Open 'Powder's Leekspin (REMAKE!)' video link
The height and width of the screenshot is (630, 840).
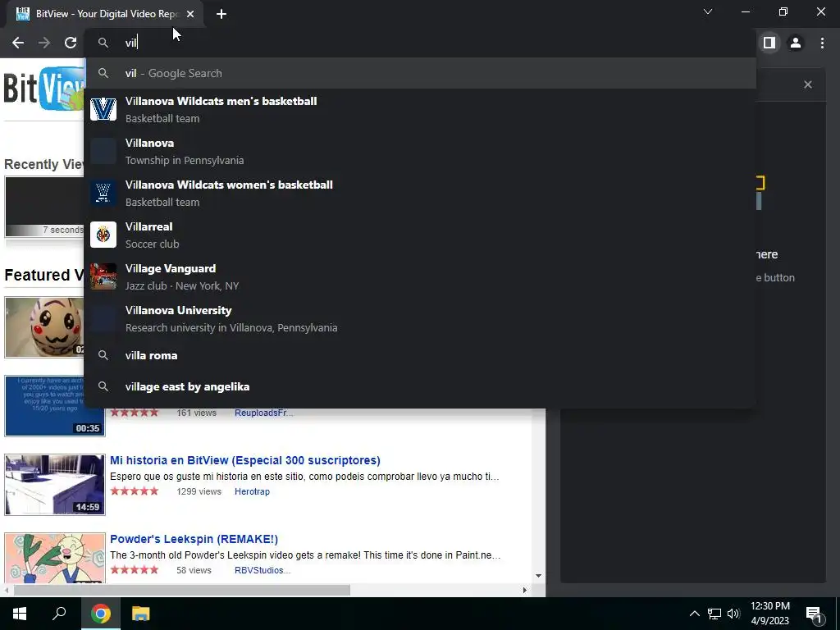(x=194, y=539)
